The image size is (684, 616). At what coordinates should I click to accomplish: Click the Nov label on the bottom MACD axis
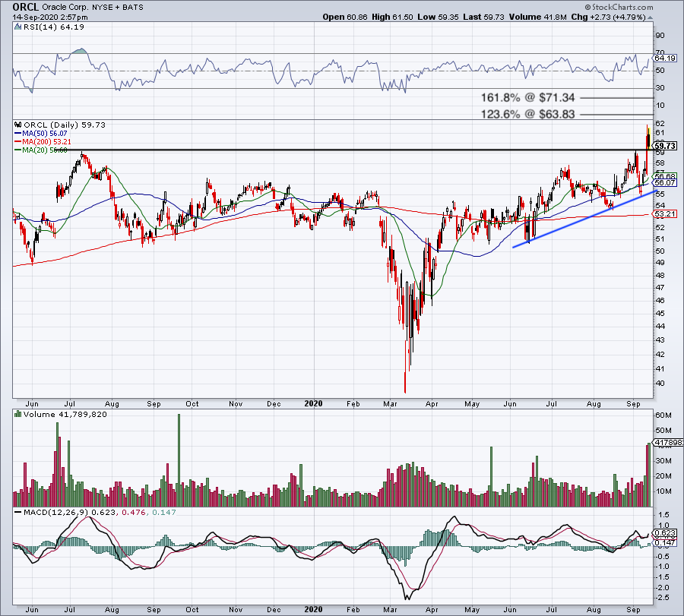click(x=236, y=609)
